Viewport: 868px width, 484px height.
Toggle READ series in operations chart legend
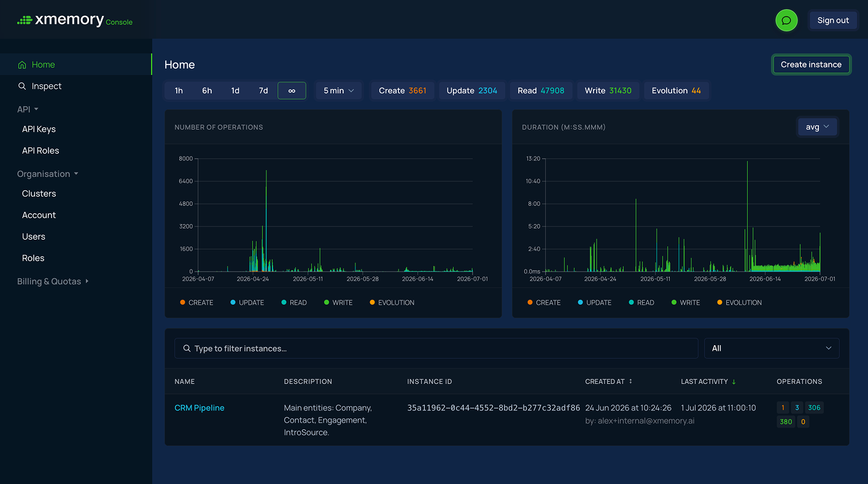click(293, 302)
